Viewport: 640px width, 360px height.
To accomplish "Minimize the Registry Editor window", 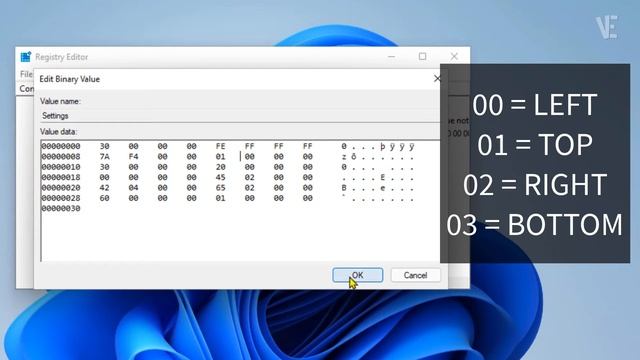I will tap(391, 56).
